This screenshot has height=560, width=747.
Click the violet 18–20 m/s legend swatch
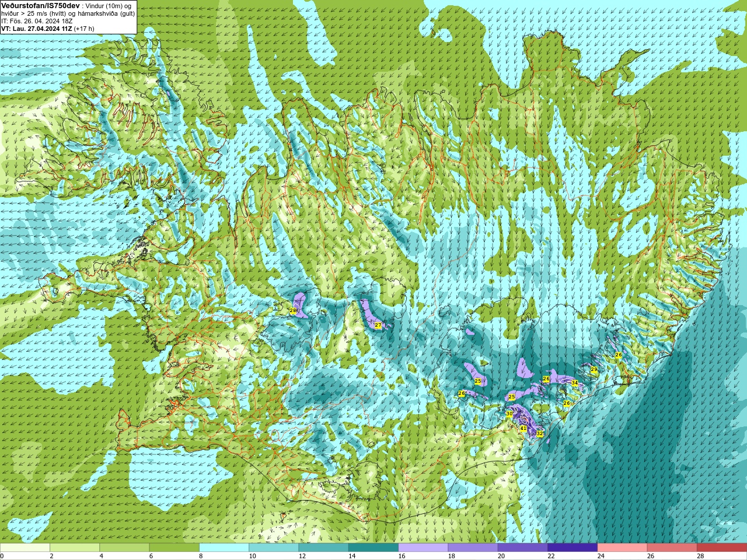click(473, 548)
